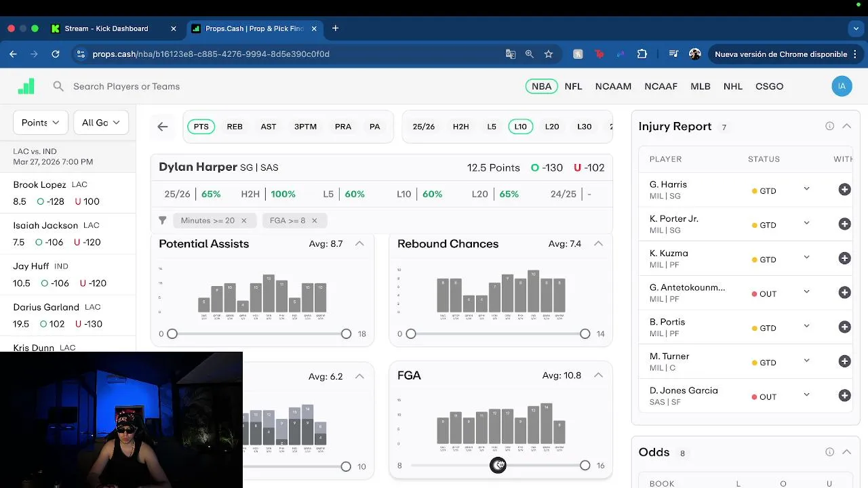Click the search magnifier icon

point(58,86)
